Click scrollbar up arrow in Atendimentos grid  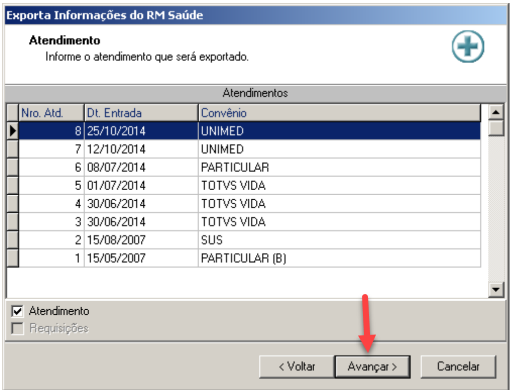496,112
